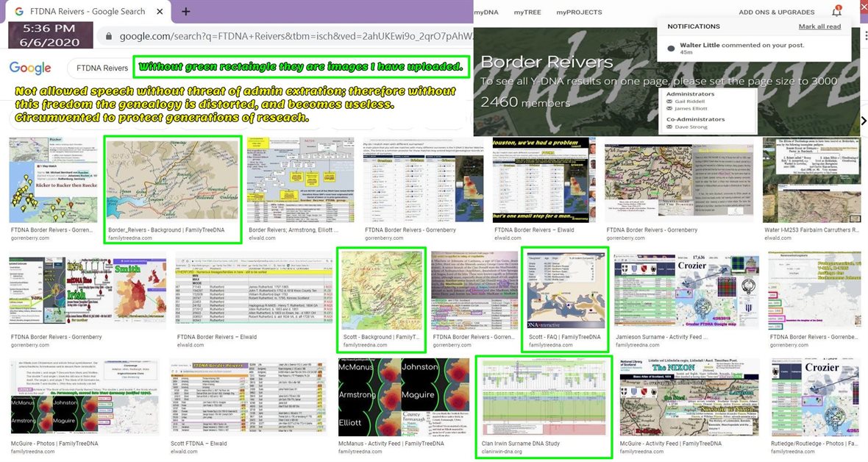Click Mark all read link

click(819, 26)
